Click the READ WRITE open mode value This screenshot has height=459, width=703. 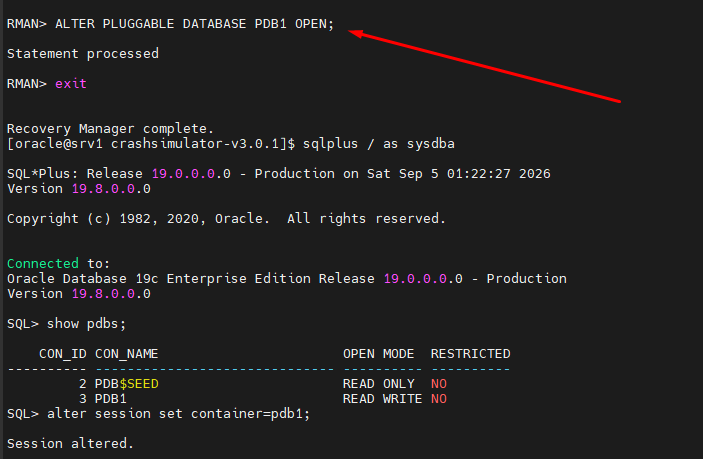(x=382, y=399)
